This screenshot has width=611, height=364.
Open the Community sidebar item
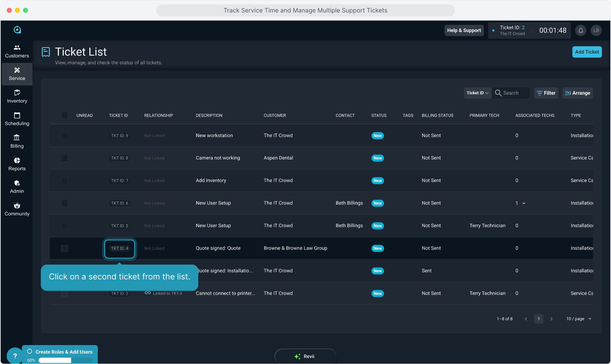[17, 209]
